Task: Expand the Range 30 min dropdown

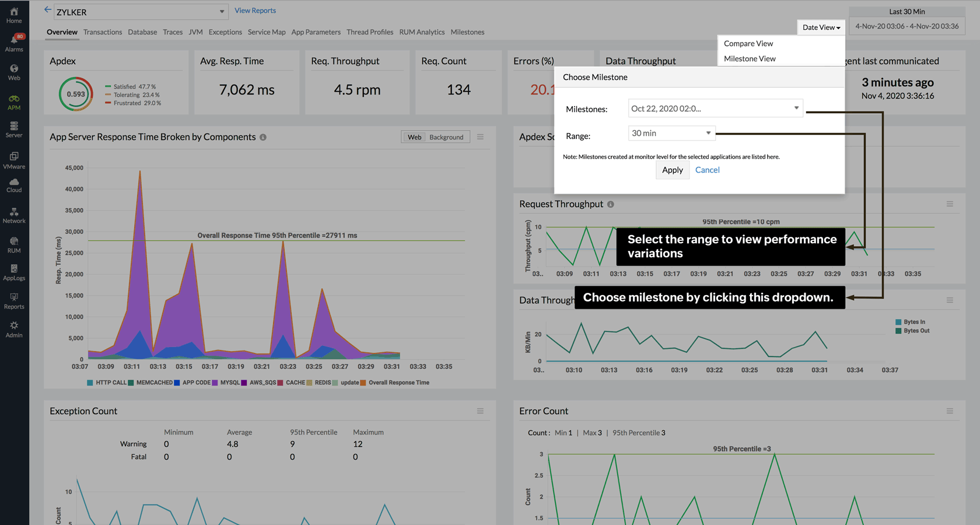Action: pyautogui.click(x=671, y=134)
